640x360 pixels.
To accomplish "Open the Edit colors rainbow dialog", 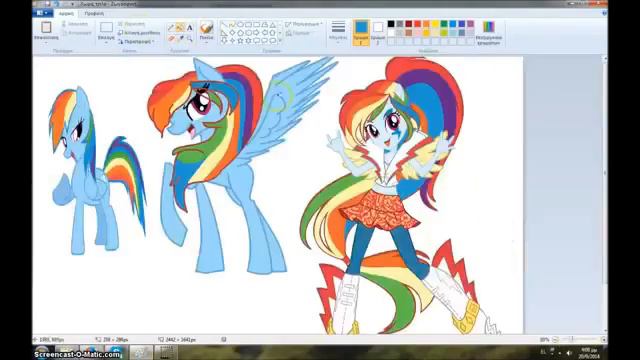I will click(489, 32).
